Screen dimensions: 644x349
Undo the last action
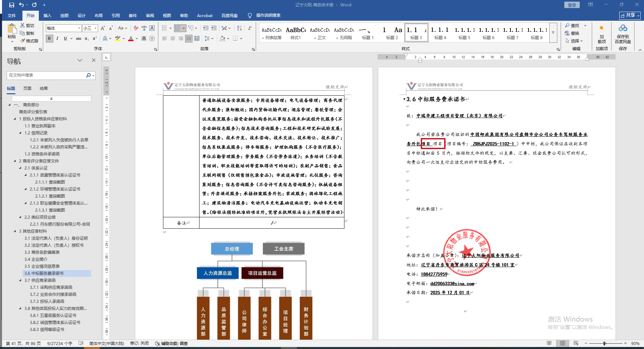21,5
